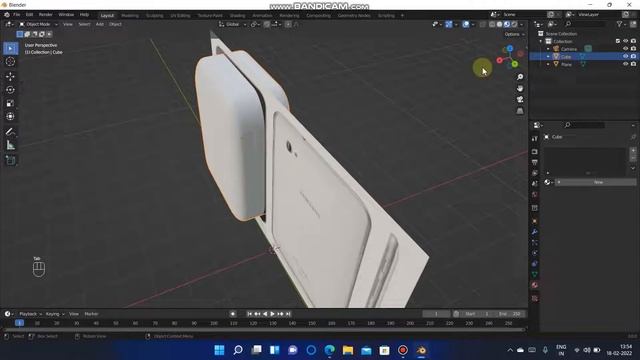Enable solid viewport shading
The width and height of the screenshot is (640, 360).
coord(499,24)
